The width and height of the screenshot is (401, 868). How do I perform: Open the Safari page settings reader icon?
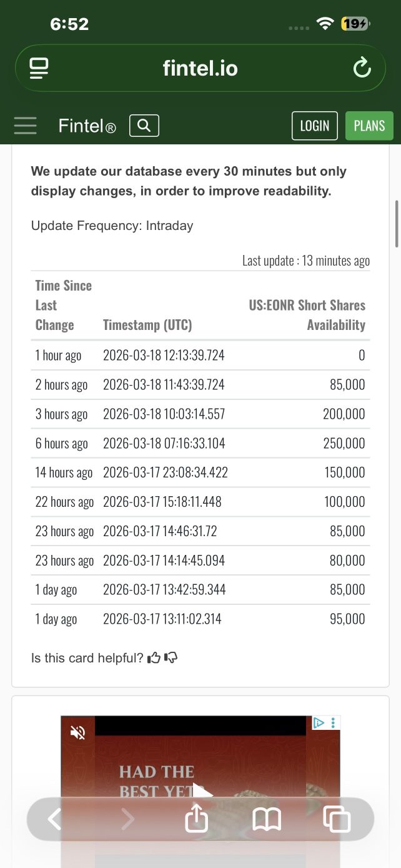[x=39, y=68]
